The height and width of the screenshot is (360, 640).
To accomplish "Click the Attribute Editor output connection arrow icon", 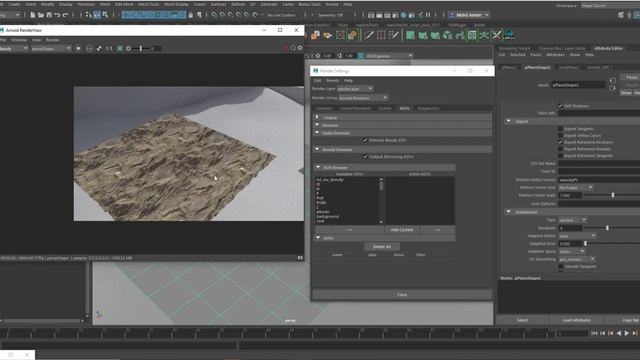I will pos(613,88).
